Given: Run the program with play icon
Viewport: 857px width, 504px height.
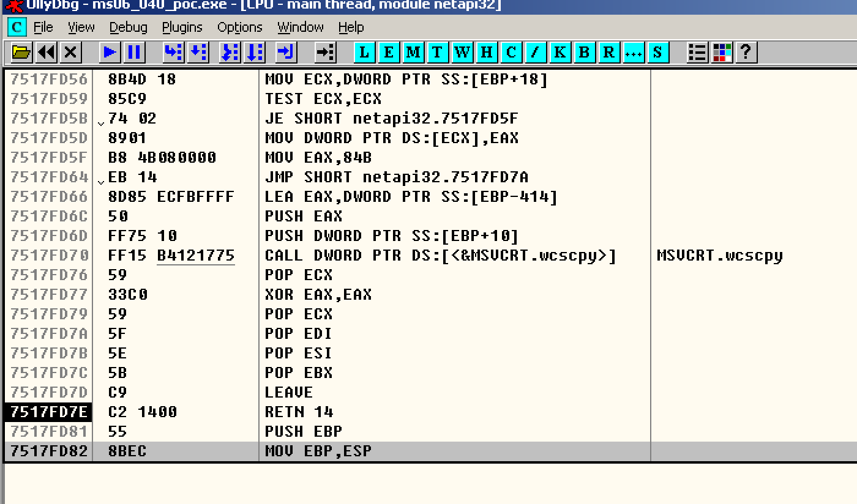Looking at the screenshot, I should [110, 52].
